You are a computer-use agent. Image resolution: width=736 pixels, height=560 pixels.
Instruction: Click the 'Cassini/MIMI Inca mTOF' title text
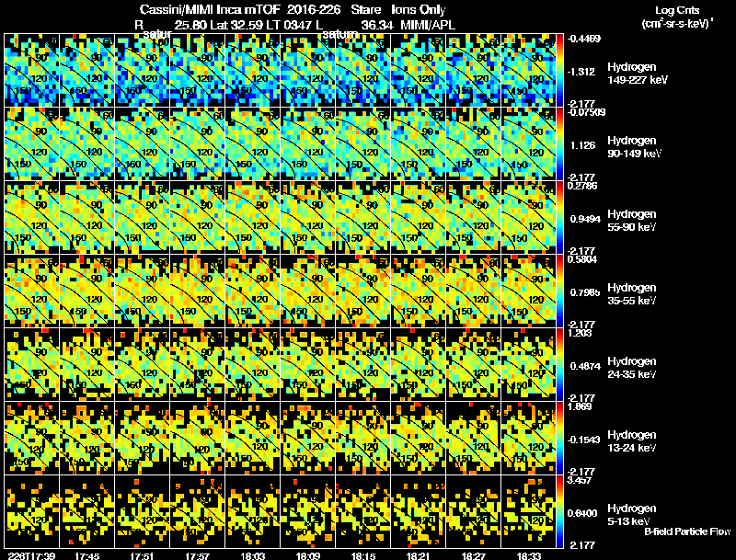(x=210, y=9)
